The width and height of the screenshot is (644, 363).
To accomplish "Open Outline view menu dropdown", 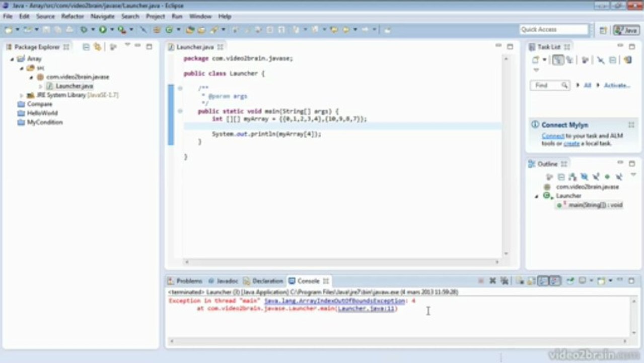I will (633, 174).
